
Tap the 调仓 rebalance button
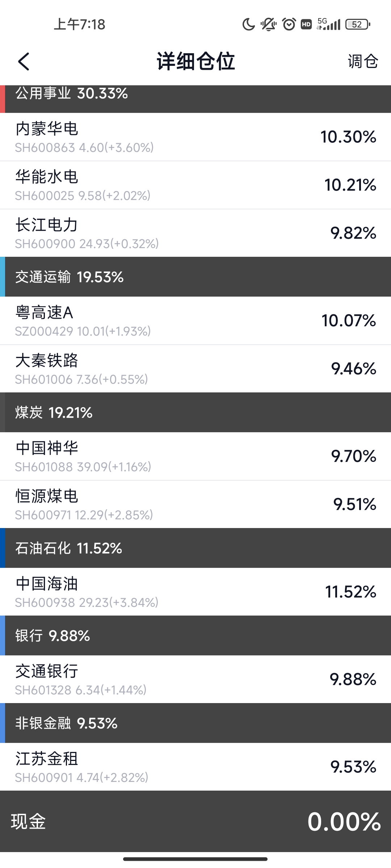pyautogui.click(x=363, y=61)
